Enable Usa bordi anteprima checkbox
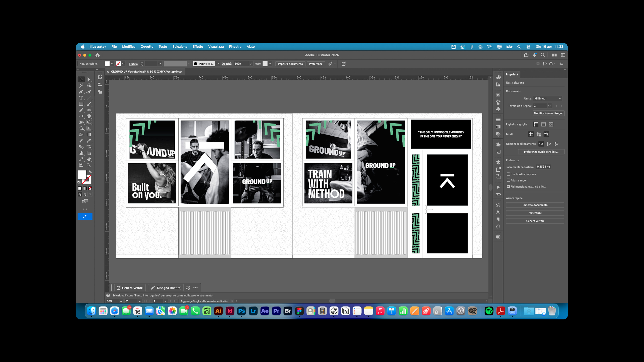Screen dimensions: 644x362 click(508, 174)
